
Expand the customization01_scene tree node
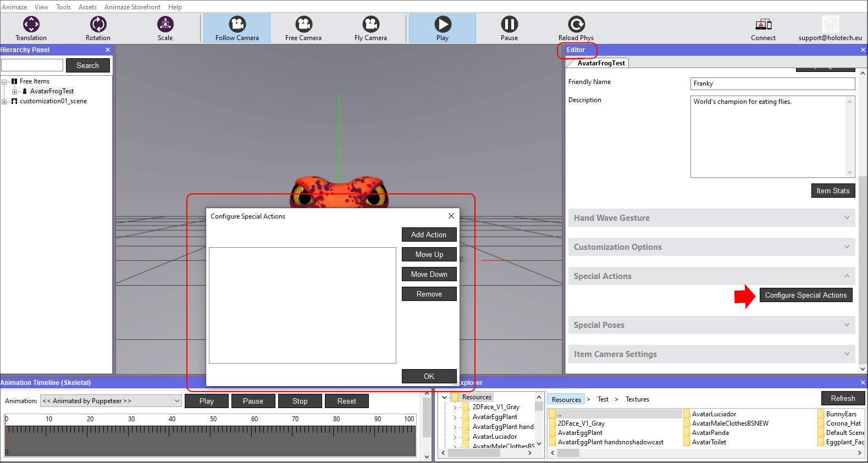4,102
